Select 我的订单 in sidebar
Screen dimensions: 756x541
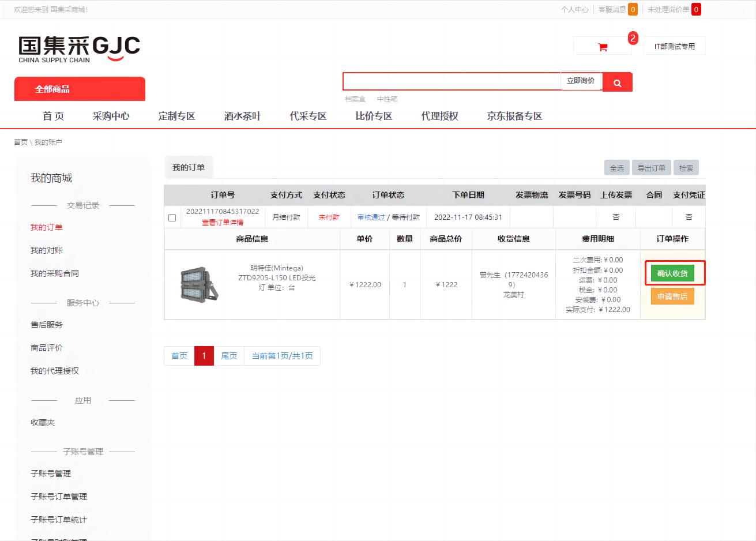[47, 227]
